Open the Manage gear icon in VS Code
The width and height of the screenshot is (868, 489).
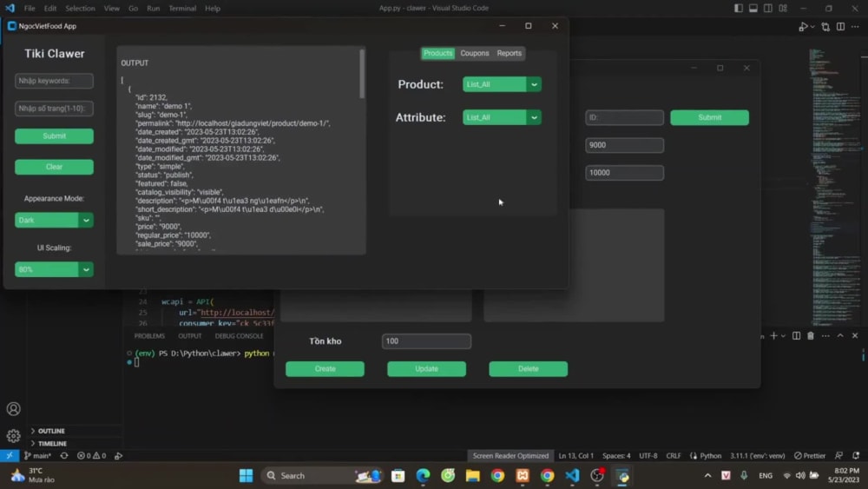coord(13,436)
